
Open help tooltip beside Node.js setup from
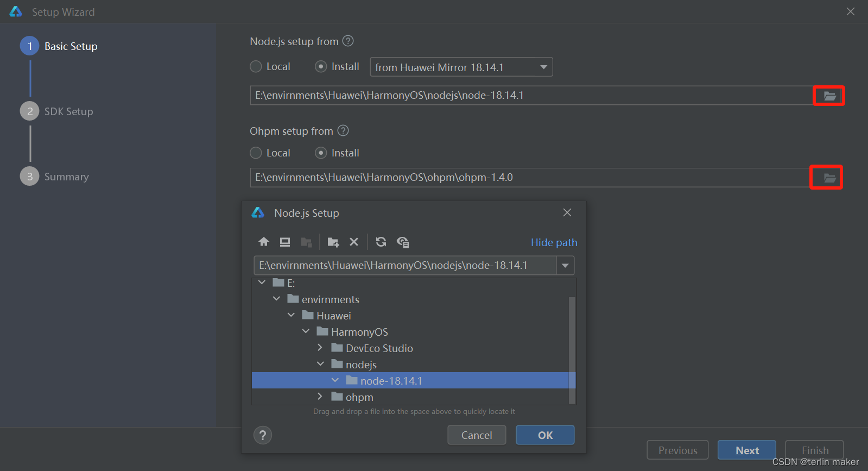coord(349,41)
